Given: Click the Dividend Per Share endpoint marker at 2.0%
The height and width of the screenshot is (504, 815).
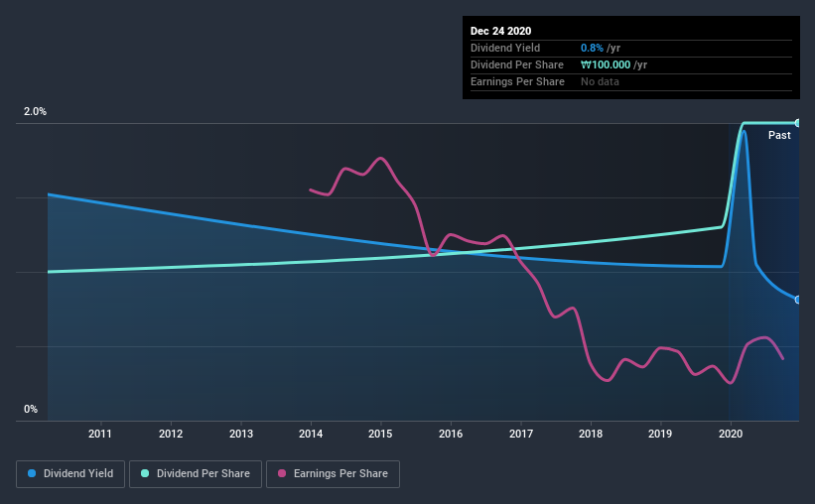Looking at the screenshot, I should [797, 123].
